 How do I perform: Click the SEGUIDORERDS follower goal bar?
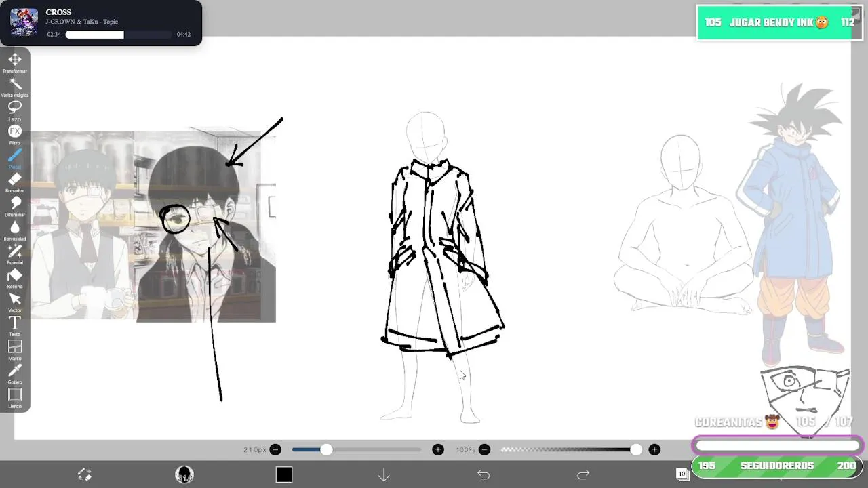777,466
